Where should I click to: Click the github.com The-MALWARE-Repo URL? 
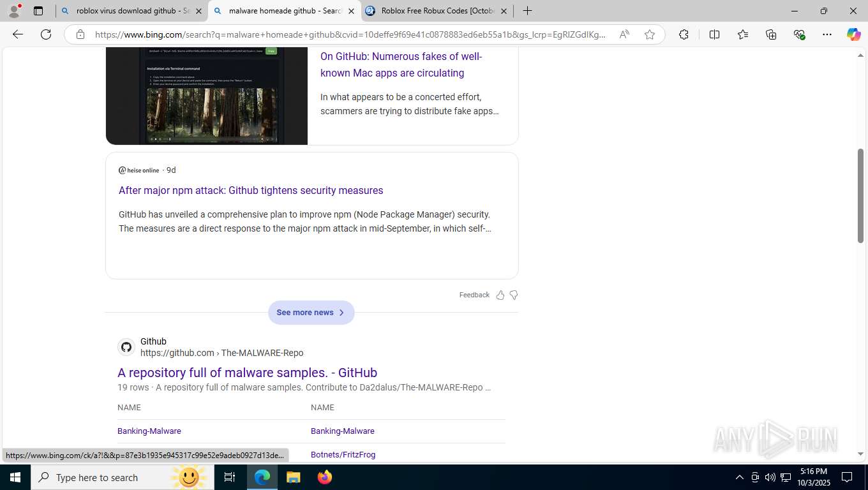221,353
